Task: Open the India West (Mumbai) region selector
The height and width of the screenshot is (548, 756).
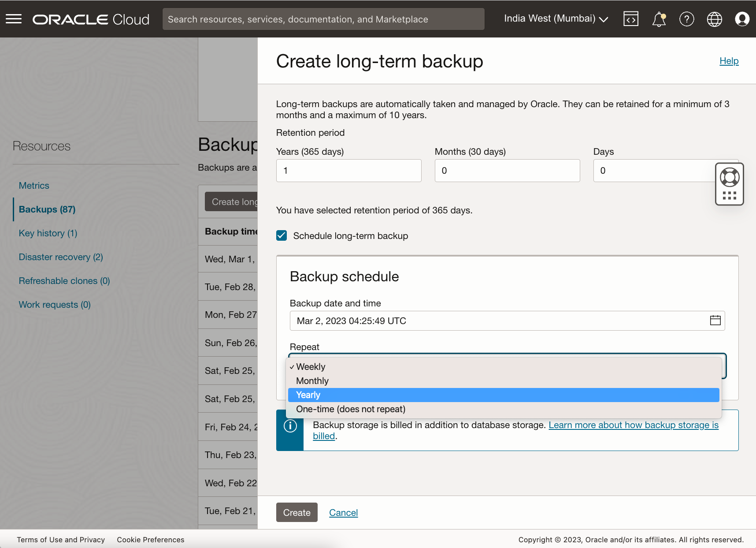Action: click(555, 19)
